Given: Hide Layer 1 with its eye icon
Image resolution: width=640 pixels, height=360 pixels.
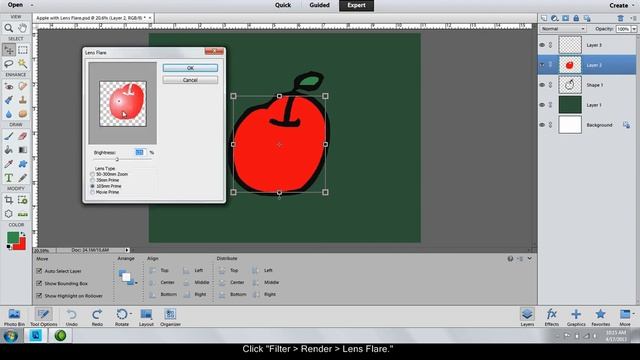Looking at the screenshot, I should click(x=542, y=105).
